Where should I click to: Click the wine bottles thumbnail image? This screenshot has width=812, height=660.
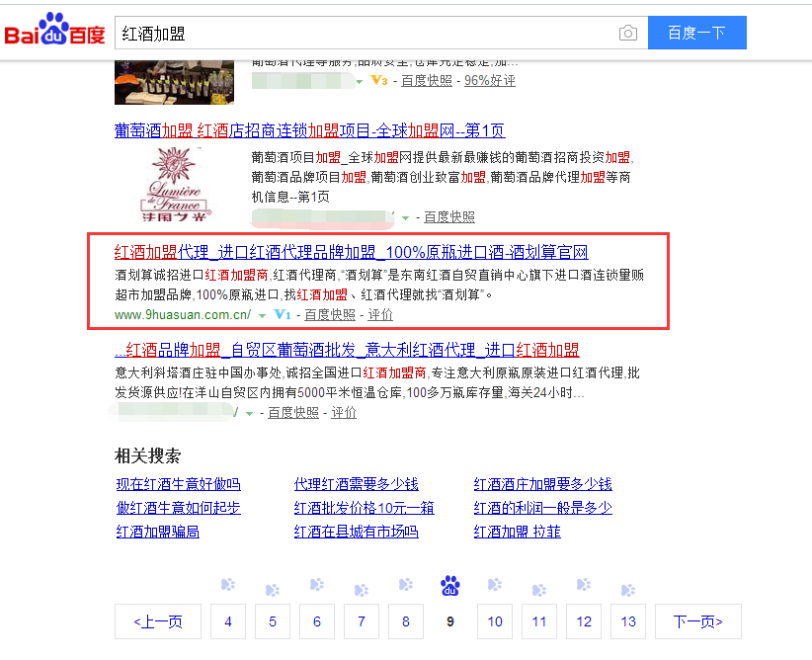click(174, 82)
